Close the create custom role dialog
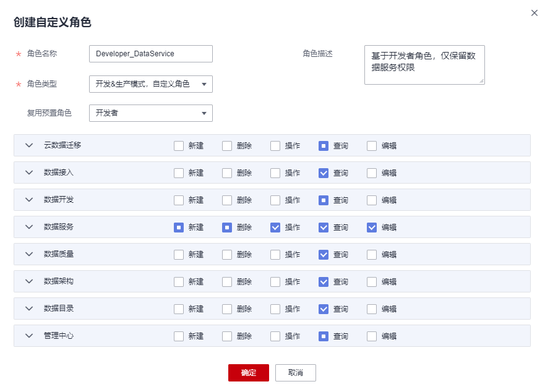This screenshot has height=392, width=545. [534, 13]
